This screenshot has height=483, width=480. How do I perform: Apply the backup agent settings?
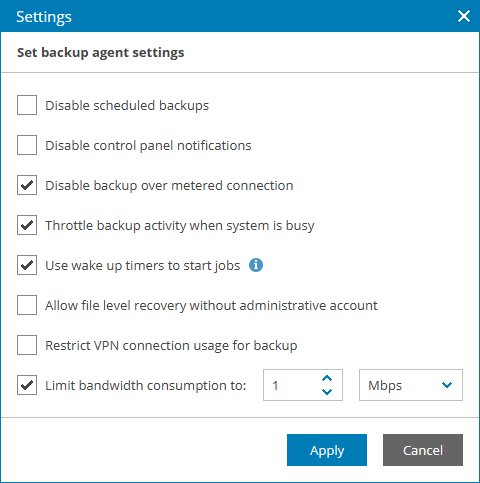tap(327, 450)
